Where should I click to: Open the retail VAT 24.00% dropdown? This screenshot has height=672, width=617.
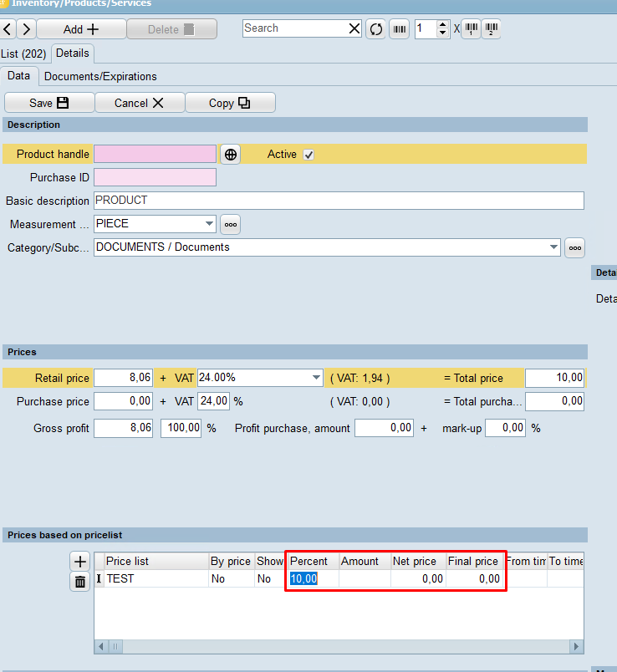tap(316, 378)
